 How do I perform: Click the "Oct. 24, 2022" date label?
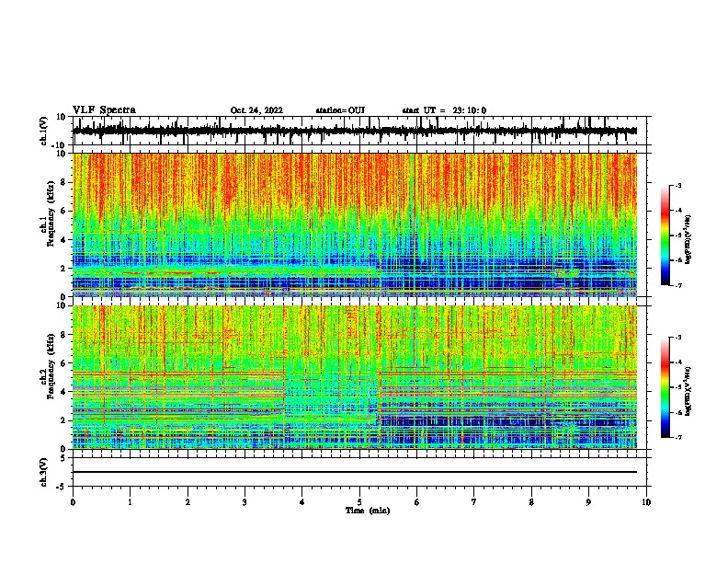point(256,110)
